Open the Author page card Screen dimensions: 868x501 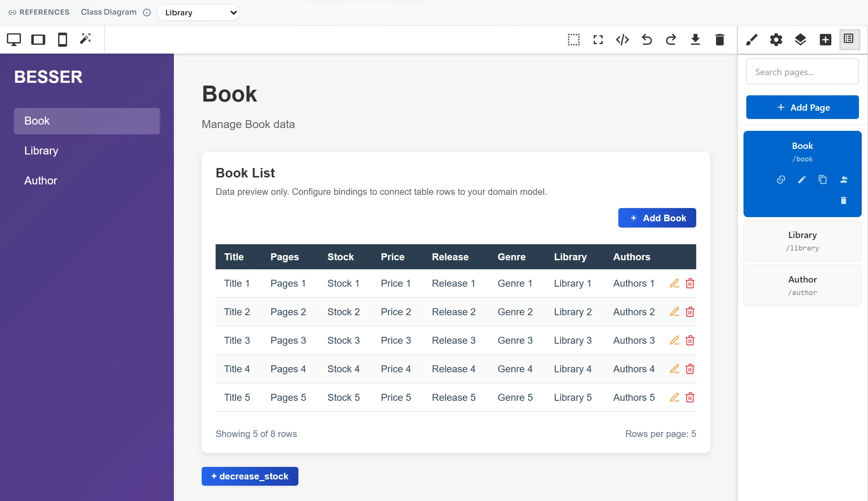point(802,285)
